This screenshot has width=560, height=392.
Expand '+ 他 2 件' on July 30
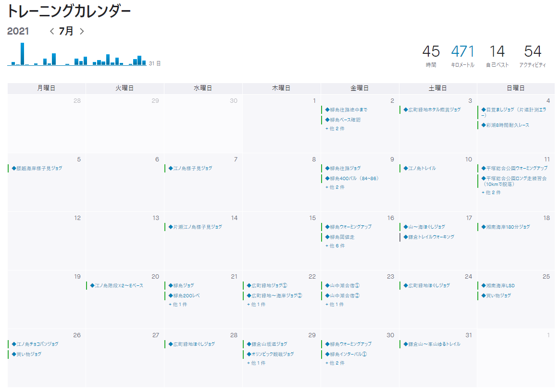tap(335, 363)
